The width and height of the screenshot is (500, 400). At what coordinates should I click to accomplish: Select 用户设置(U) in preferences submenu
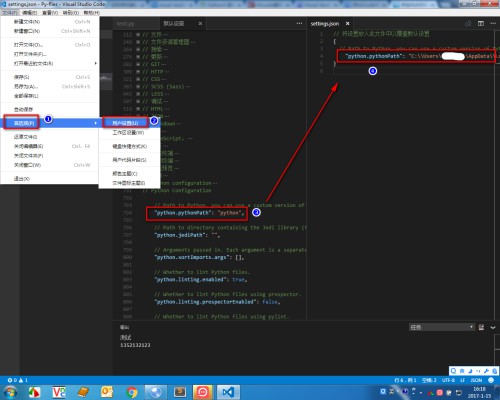coord(129,123)
